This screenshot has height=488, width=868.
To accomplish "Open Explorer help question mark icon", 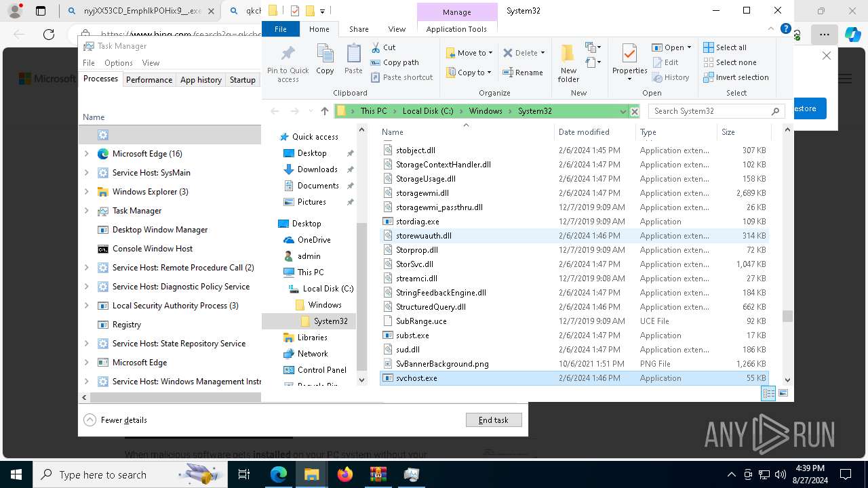I will click(x=786, y=29).
